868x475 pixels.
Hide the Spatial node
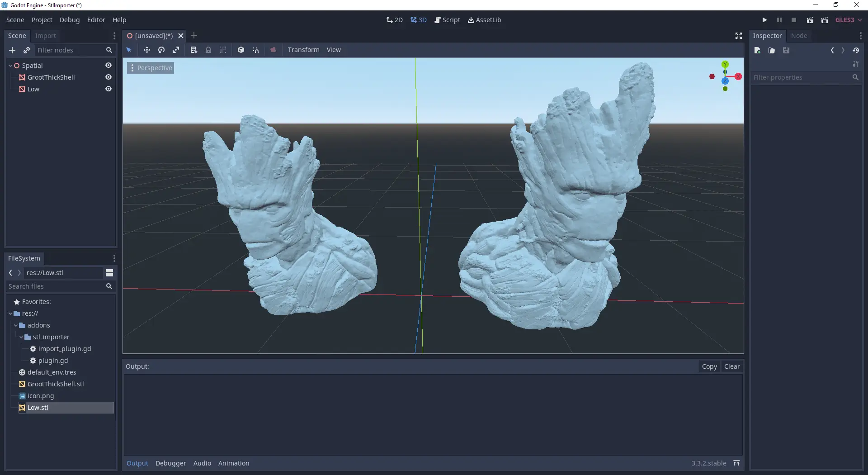coord(108,66)
